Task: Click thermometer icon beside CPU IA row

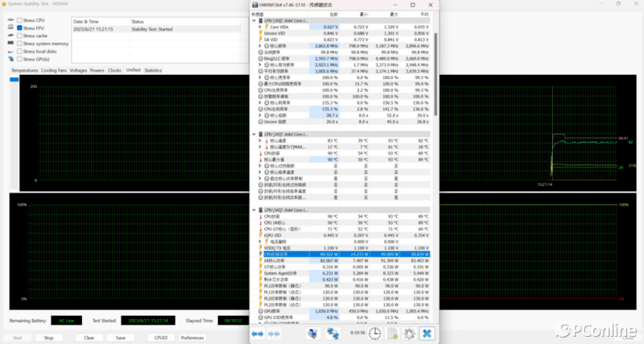Action: (260, 223)
